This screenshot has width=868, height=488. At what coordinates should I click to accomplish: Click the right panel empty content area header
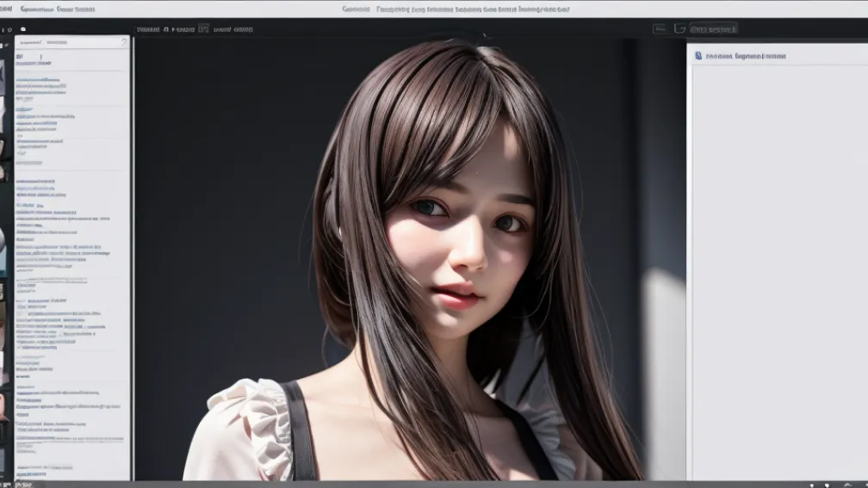pyautogui.click(x=778, y=56)
